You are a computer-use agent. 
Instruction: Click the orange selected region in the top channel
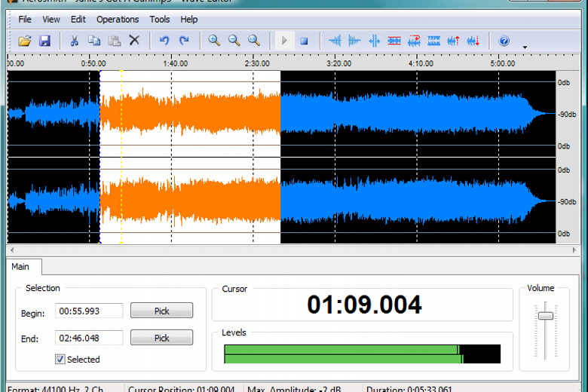click(190, 114)
